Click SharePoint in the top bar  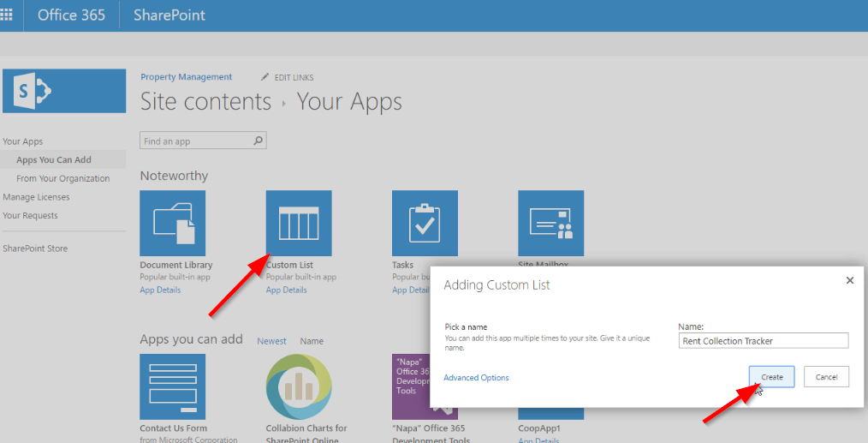[x=169, y=15]
